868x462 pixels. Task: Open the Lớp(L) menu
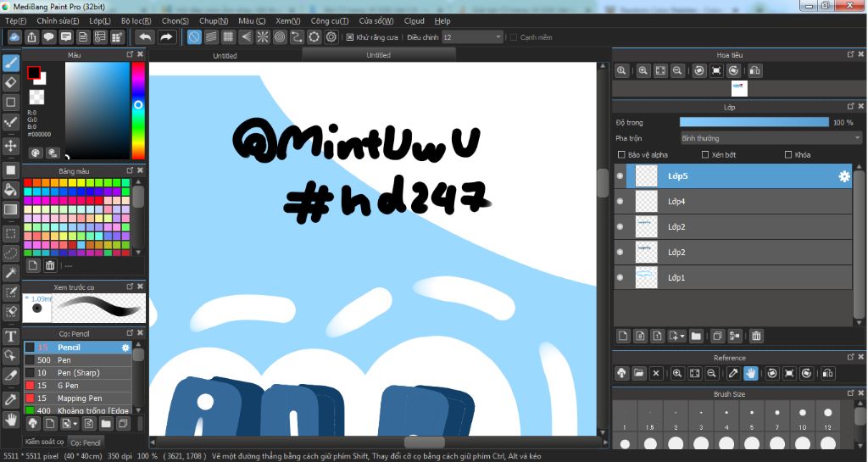click(100, 21)
